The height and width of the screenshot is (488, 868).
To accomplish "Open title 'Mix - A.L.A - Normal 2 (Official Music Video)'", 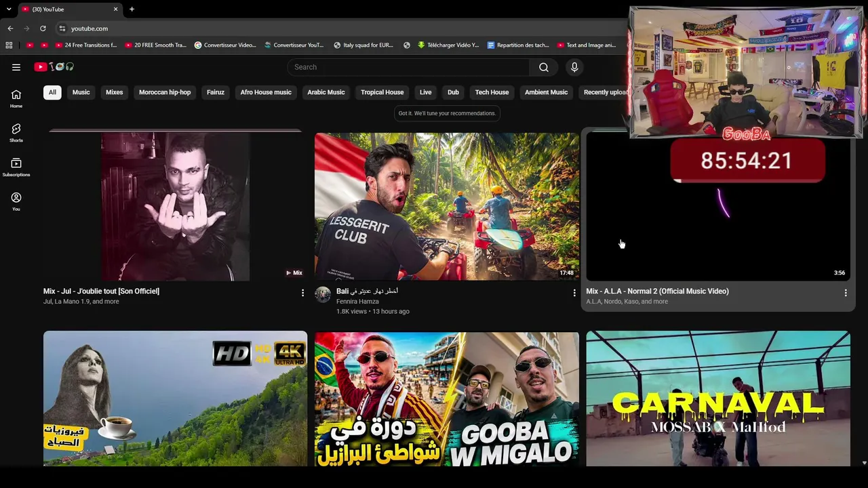I will coord(658,291).
